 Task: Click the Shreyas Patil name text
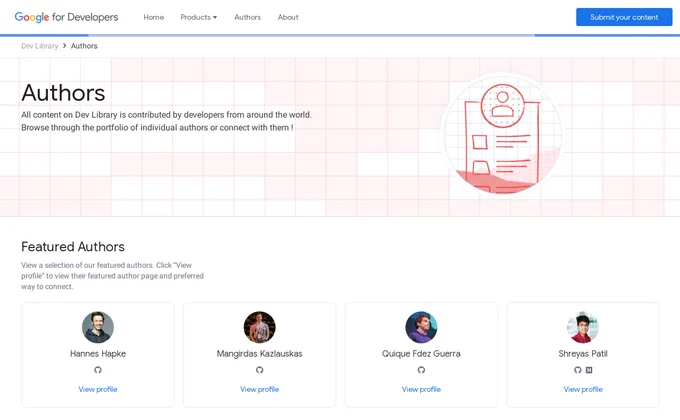[583, 354]
